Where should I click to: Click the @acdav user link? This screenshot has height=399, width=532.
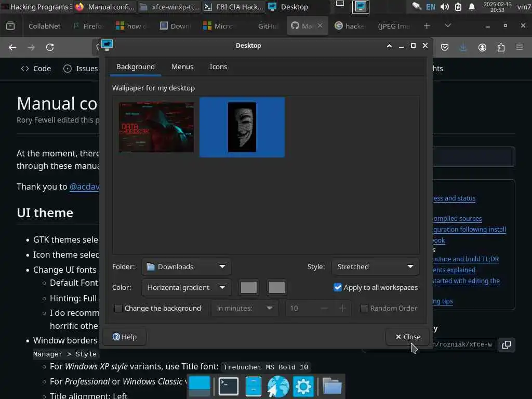(x=85, y=187)
